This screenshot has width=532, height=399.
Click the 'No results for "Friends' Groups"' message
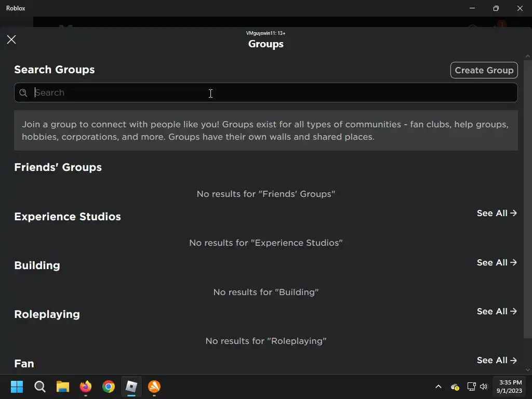[x=265, y=194]
